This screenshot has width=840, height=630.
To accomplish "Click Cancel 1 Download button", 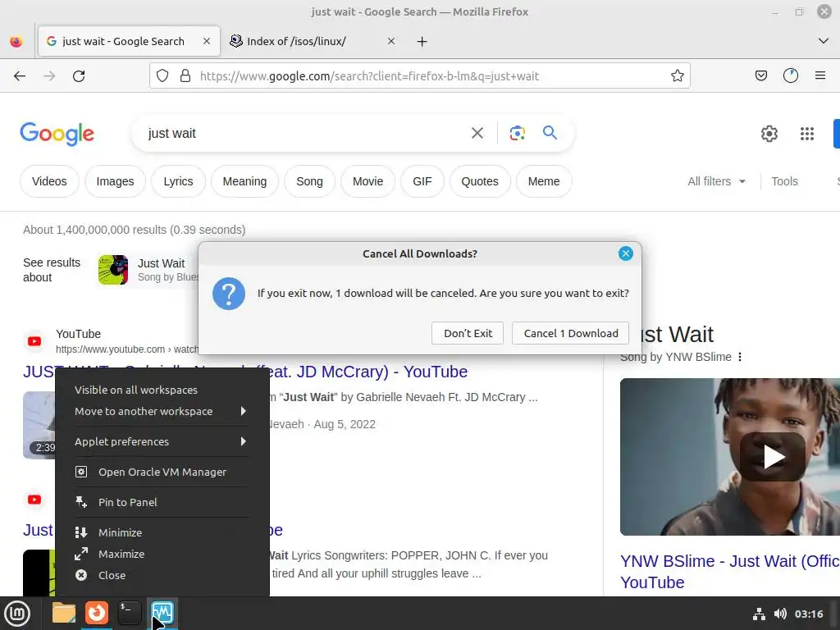I will click(571, 333).
